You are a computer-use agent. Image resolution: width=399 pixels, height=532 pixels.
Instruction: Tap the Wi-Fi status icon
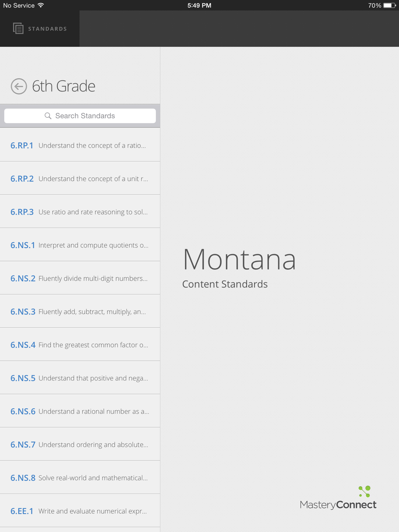click(41, 5)
